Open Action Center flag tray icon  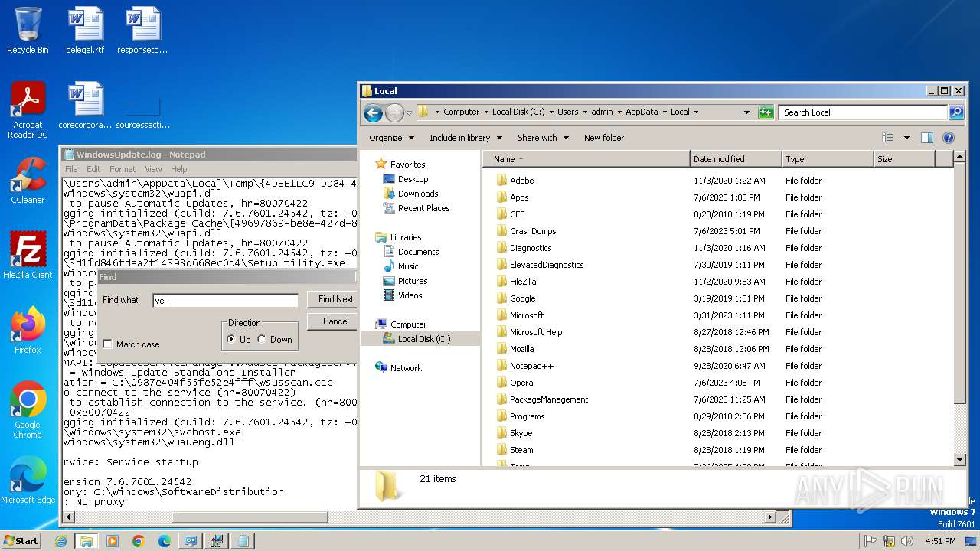870,541
